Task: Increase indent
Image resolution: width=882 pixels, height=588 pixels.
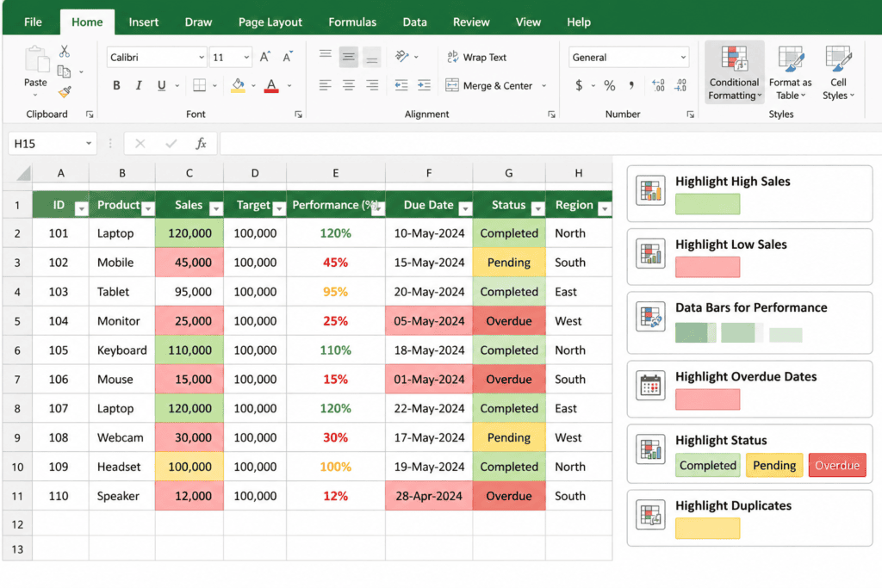Action: [x=424, y=85]
